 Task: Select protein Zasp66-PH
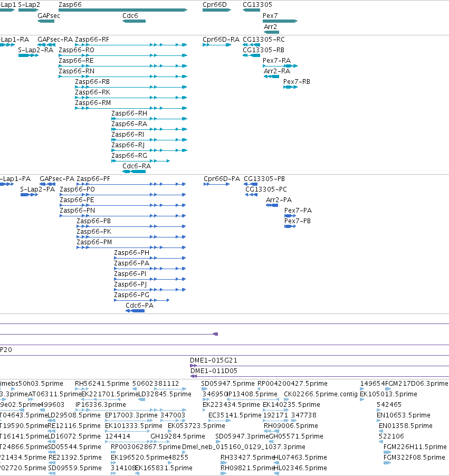132,253
